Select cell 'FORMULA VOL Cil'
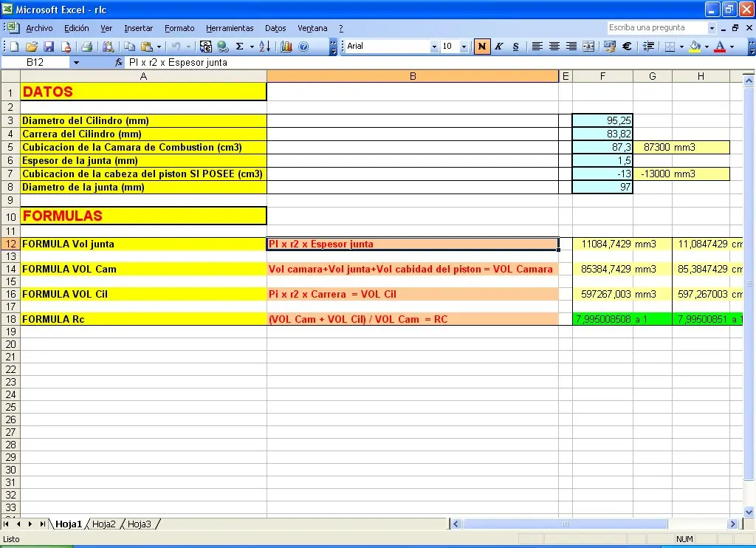This screenshot has width=756, height=548. (144, 294)
